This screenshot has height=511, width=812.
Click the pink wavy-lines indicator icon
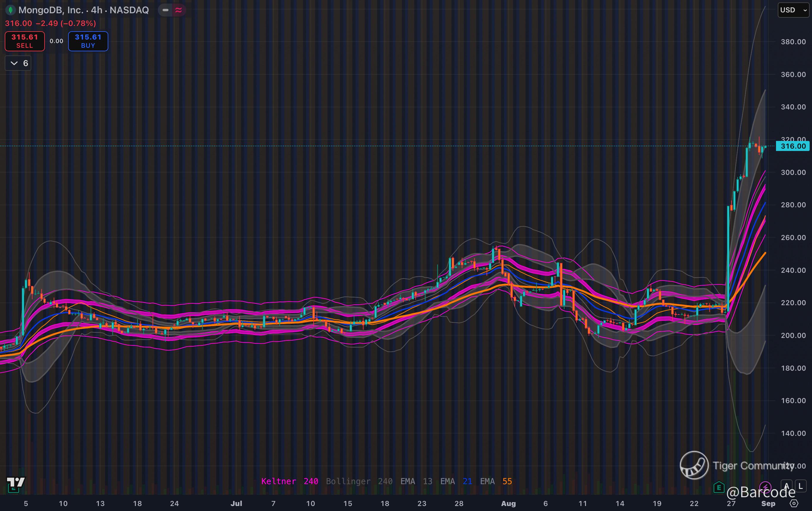[x=179, y=10]
